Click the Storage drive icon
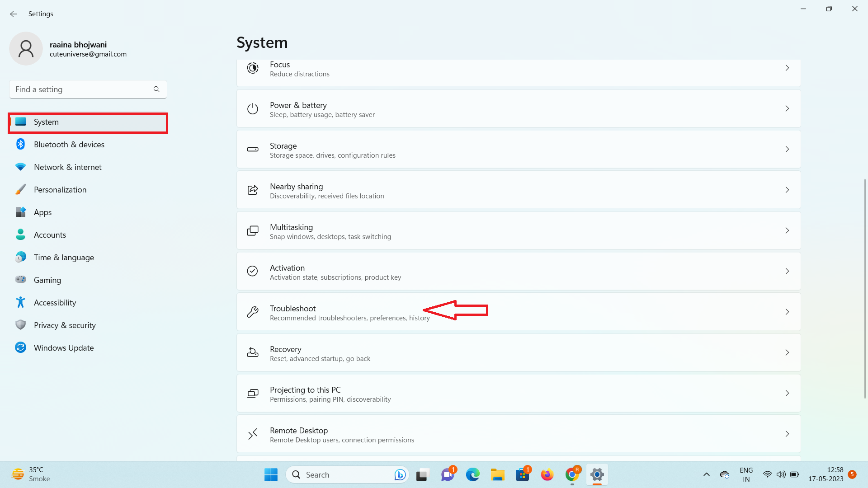This screenshot has width=868, height=488. (x=252, y=150)
